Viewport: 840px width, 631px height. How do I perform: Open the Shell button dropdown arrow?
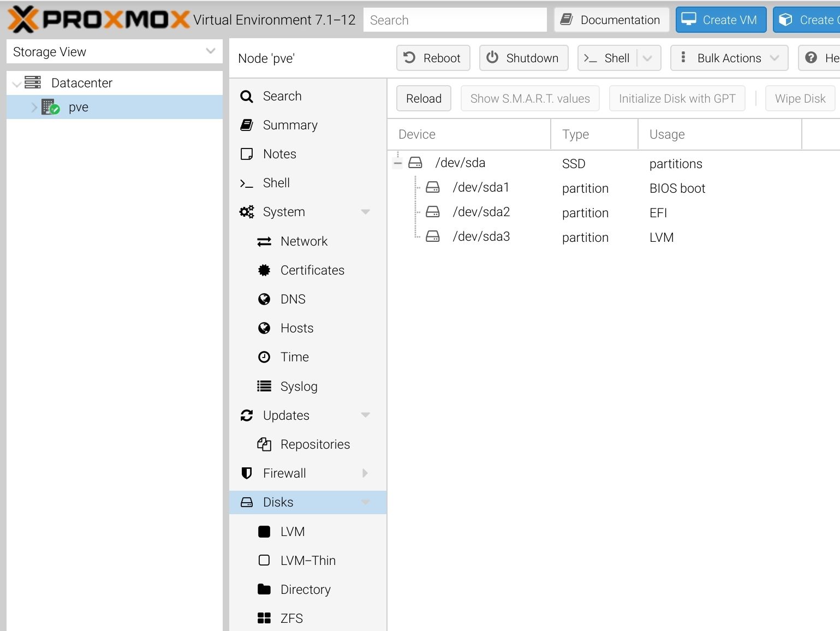(648, 58)
